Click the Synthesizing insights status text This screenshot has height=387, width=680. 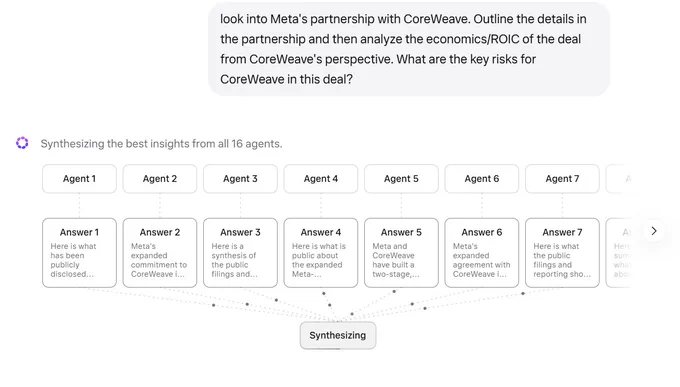tap(161, 144)
